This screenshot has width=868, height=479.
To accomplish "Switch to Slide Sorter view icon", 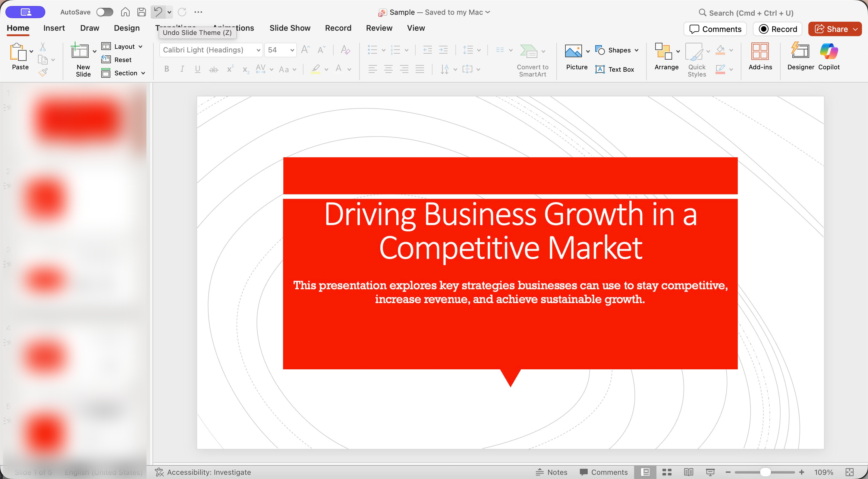I will coord(667,472).
